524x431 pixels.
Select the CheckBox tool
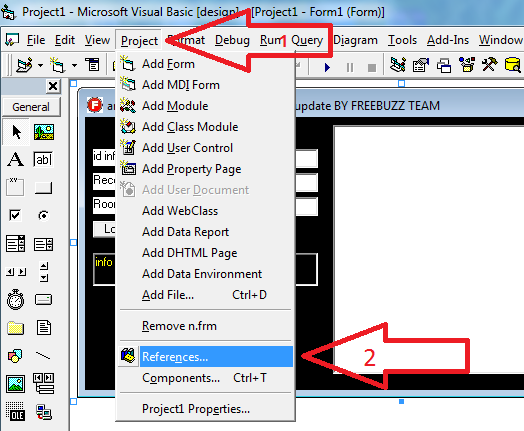click(16, 216)
